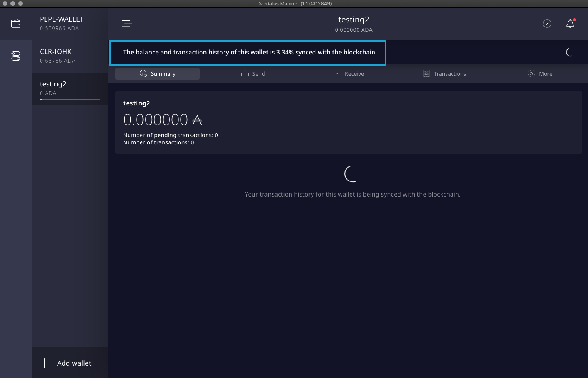Click the node sync status icon
Screen dimensions: 588x378
point(547,24)
